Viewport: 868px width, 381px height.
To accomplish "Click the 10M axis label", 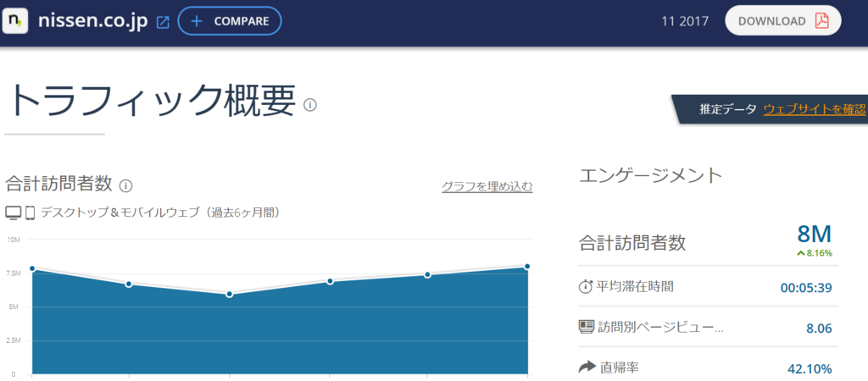I will [x=14, y=240].
